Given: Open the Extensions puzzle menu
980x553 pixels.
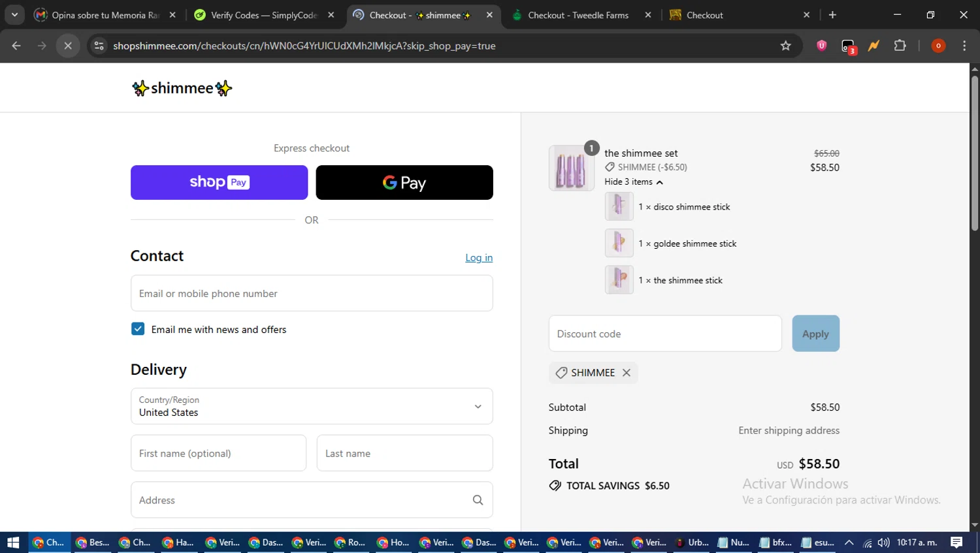Looking at the screenshot, I should coord(900,46).
